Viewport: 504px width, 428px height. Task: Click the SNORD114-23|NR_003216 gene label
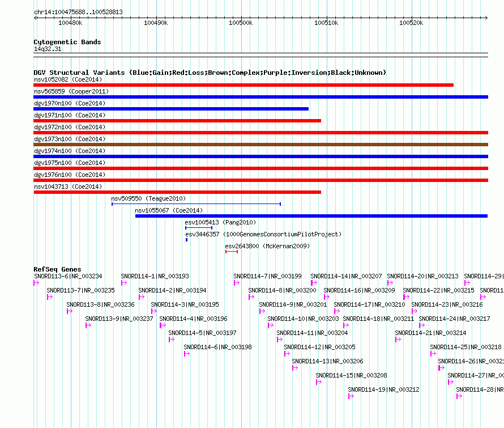point(447,304)
